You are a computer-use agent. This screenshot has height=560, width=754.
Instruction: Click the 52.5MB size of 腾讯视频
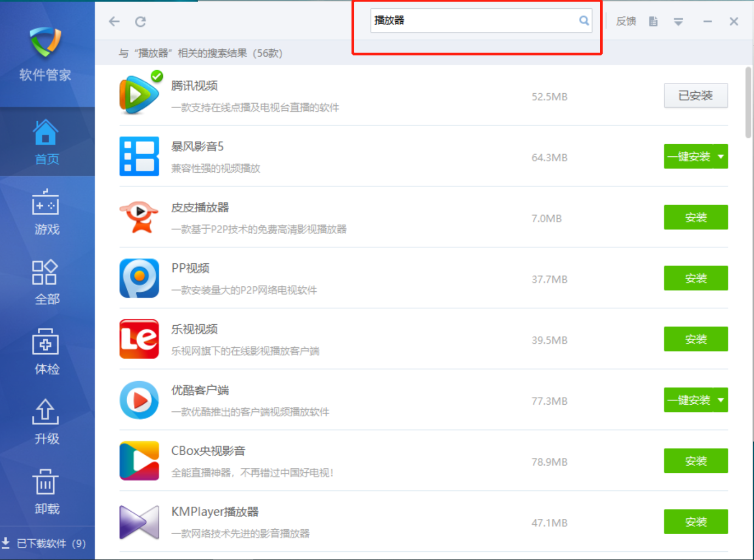[549, 97]
